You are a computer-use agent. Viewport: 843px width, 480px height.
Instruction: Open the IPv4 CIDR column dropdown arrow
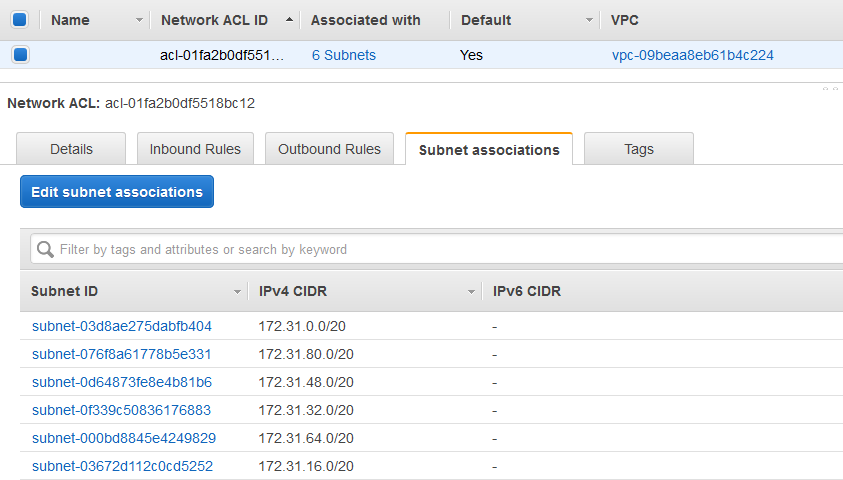pos(471,292)
